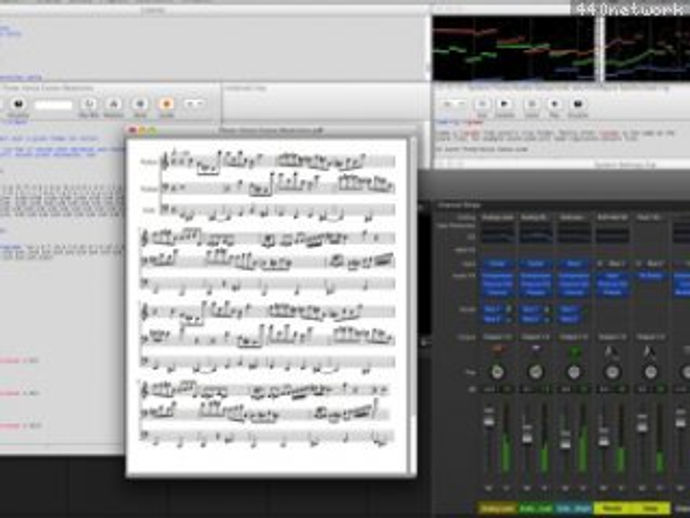
Task: Click the segmented view control in left toolbar
Action: [x=194, y=104]
